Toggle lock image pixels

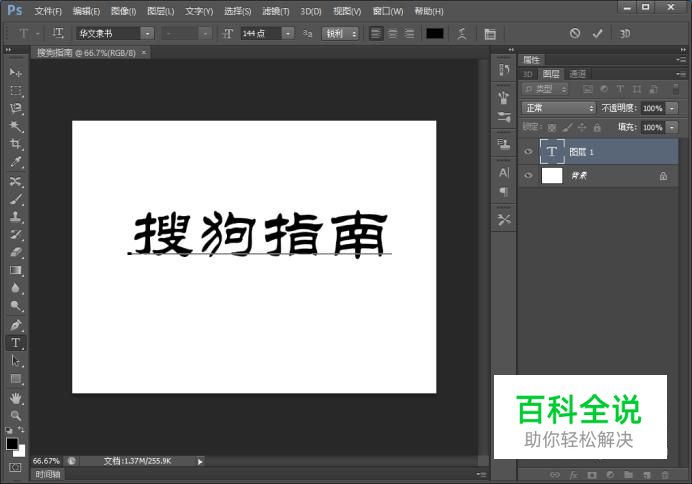(567, 128)
